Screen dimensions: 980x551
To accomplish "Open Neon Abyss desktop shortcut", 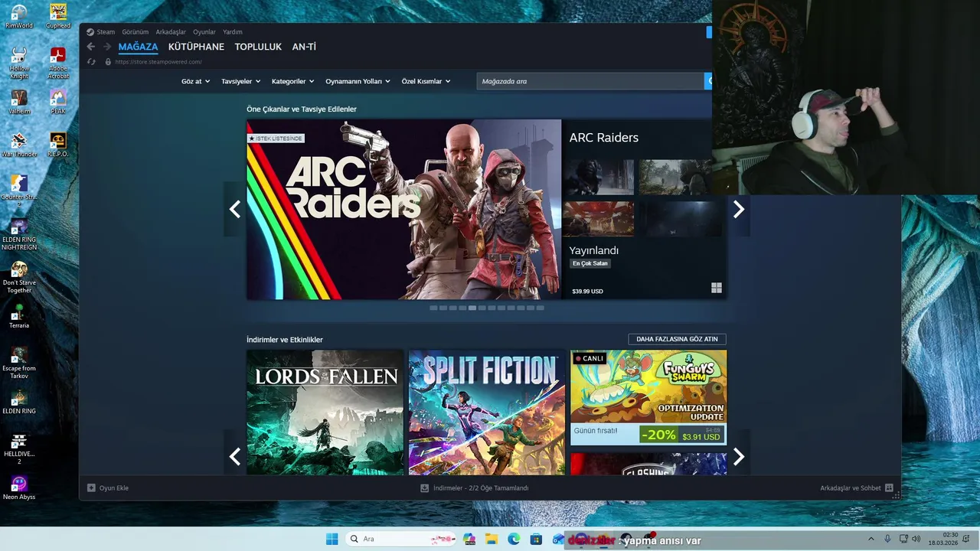I will tap(19, 487).
